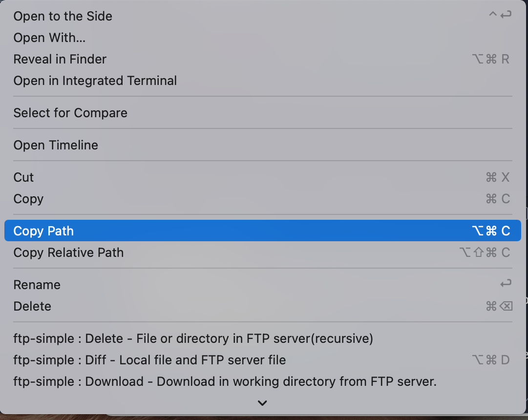The width and height of the screenshot is (528, 420).
Task: Choose Select for Compare
Action: pos(263,112)
